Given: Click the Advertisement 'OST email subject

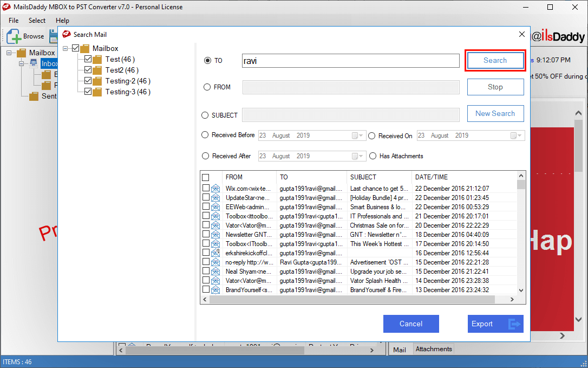Looking at the screenshot, I should click(x=379, y=262).
